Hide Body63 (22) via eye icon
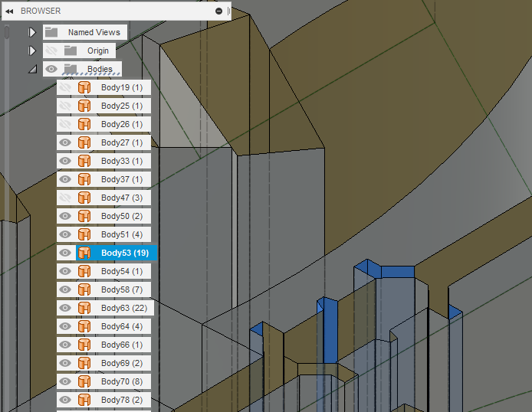The image size is (532, 412). pyautogui.click(x=65, y=308)
